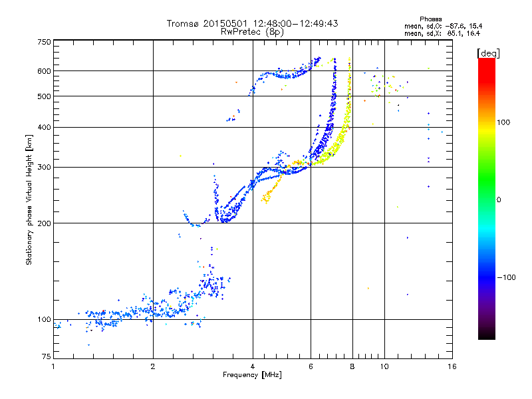Click x-axis tick label '4'
532x399 pixels.
(x=253, y=366)
